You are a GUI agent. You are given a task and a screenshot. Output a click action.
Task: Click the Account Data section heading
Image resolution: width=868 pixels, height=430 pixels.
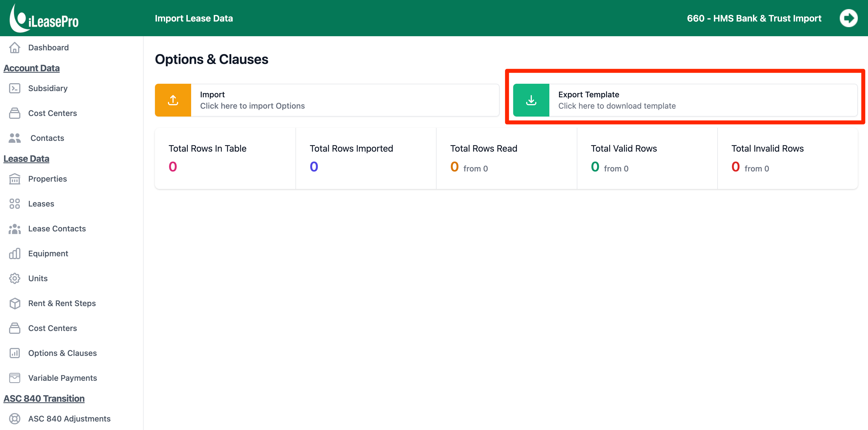[x=31, y=68]
